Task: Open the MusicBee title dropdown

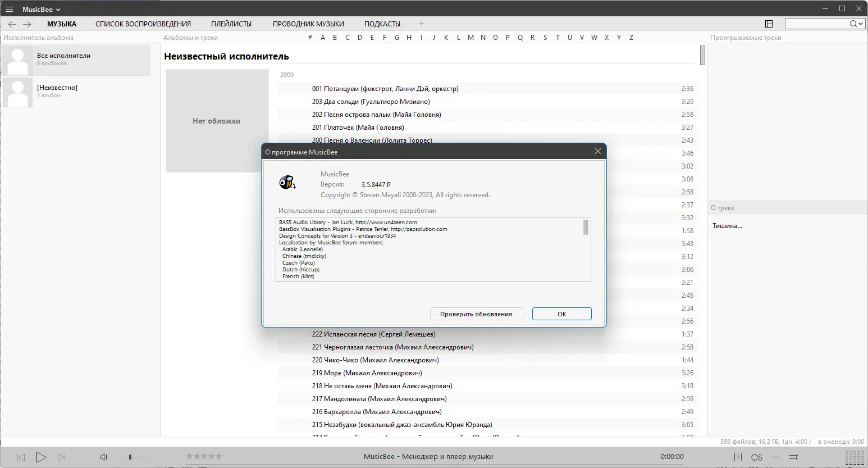Action: pos(41,10)
